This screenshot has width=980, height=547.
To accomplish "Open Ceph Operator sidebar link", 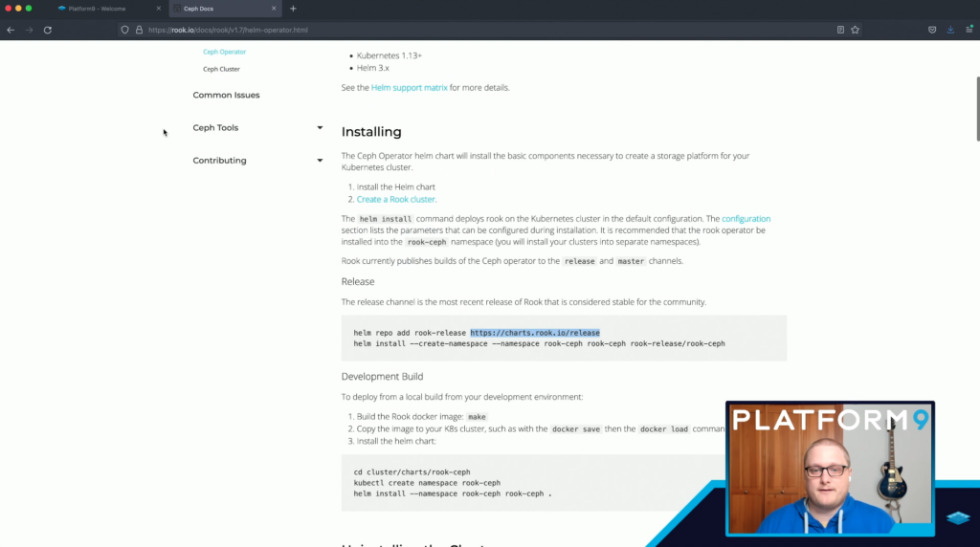I will [x=224, y=52].
